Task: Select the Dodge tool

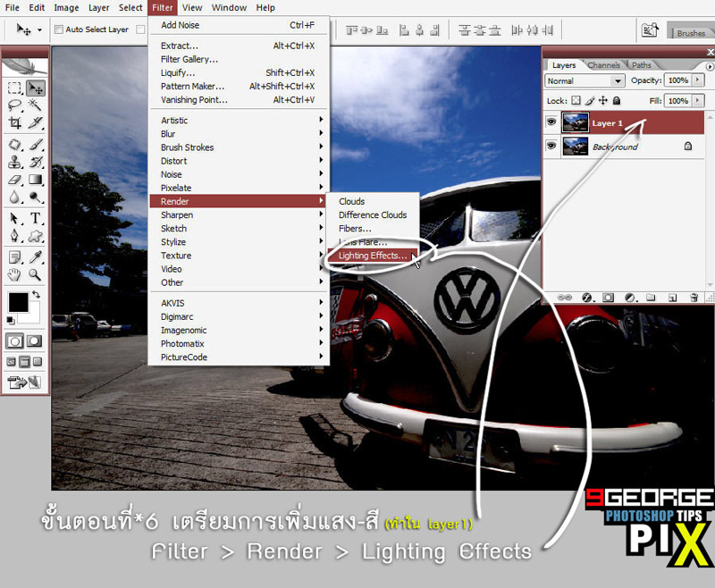Action: click(35, 197)
